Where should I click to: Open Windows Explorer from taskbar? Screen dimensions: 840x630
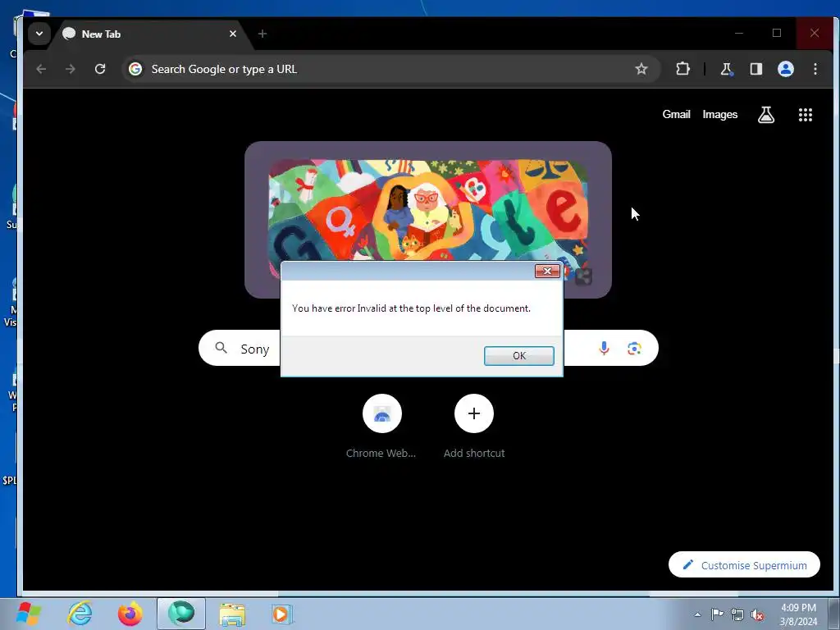click(x=232, y=614)
